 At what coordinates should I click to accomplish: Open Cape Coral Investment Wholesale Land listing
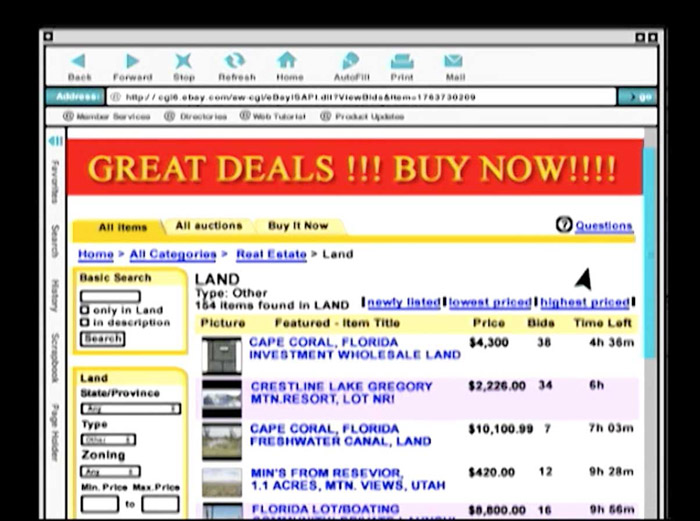[354, 349]
